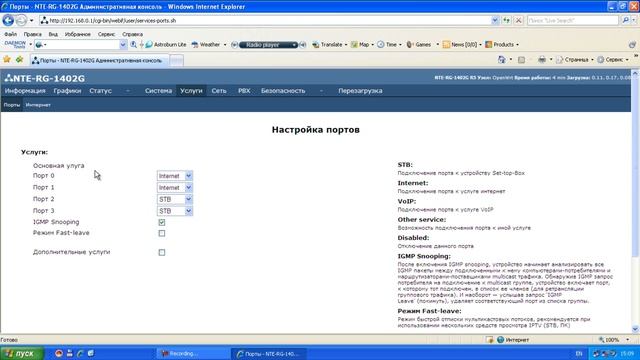Open the 100% zoom level control
640x360 pixels.
(613, 340)
